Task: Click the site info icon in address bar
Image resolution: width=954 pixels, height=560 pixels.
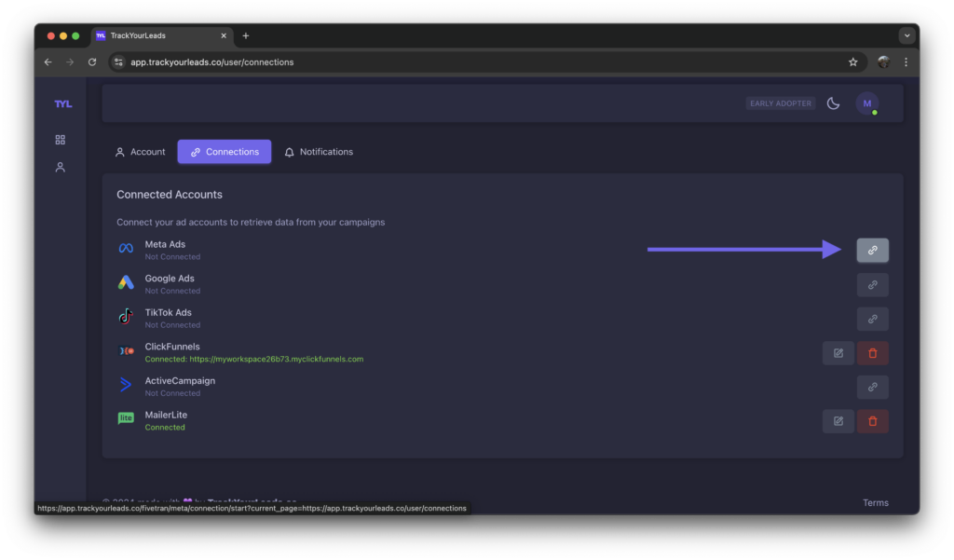Action: [x=118, y=62]
